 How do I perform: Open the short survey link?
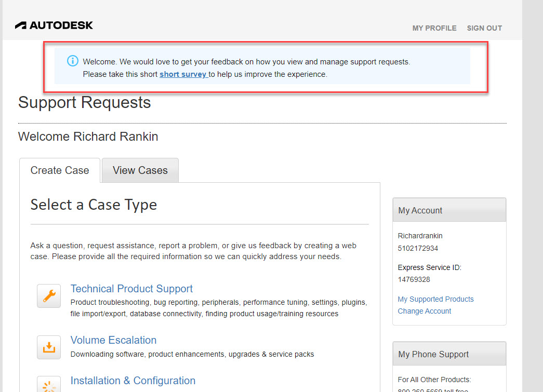pyautogui.click(x=183, y=74)
